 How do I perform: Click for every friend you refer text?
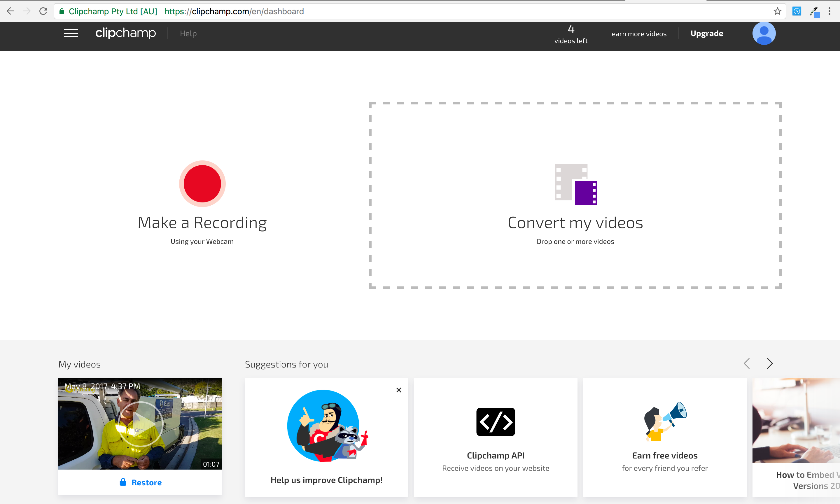pos(665,468)
